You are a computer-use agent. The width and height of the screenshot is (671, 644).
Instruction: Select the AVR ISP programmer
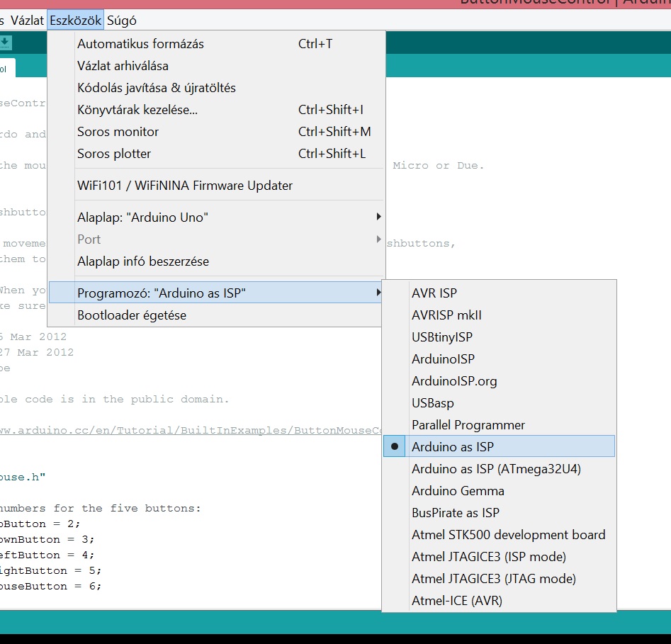coord(499,293)
